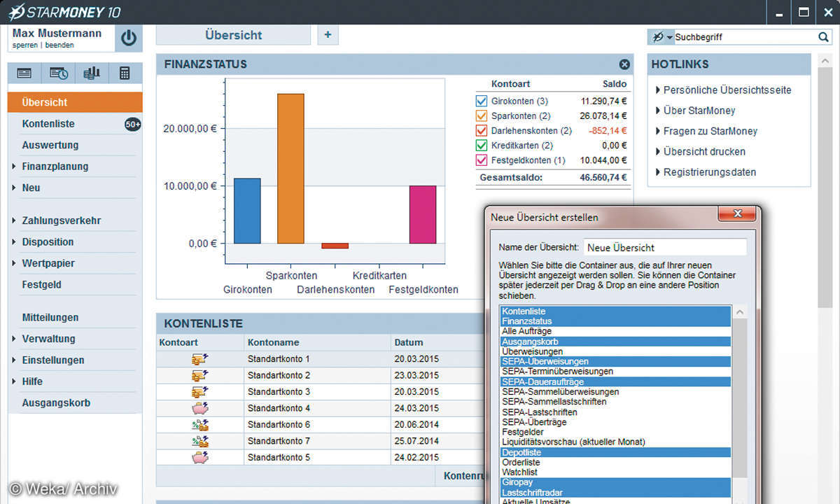
Task: Click the account type icon of Standardkonto 3
Action: click(x=200, y=391)
